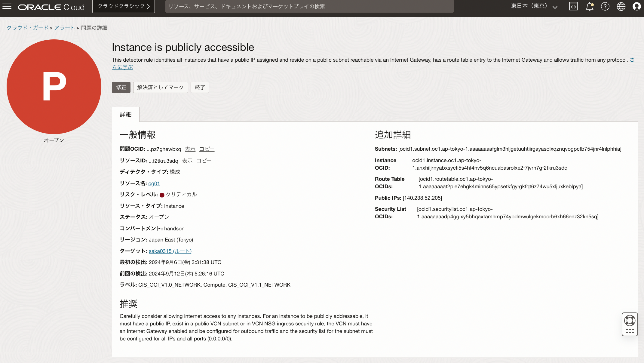The image size is (644, 363).
Task: Click 表示 to reveal the 問題OCID
Action: 190,149
